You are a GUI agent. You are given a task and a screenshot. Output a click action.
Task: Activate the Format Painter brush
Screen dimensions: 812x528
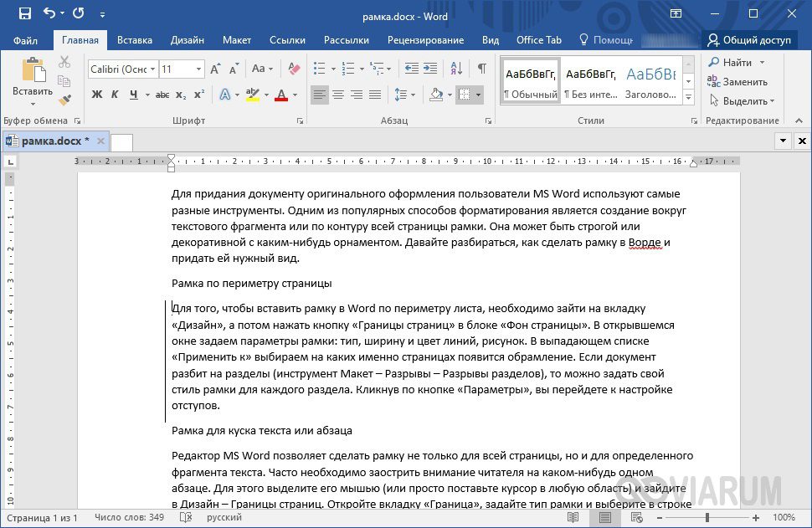64,100
